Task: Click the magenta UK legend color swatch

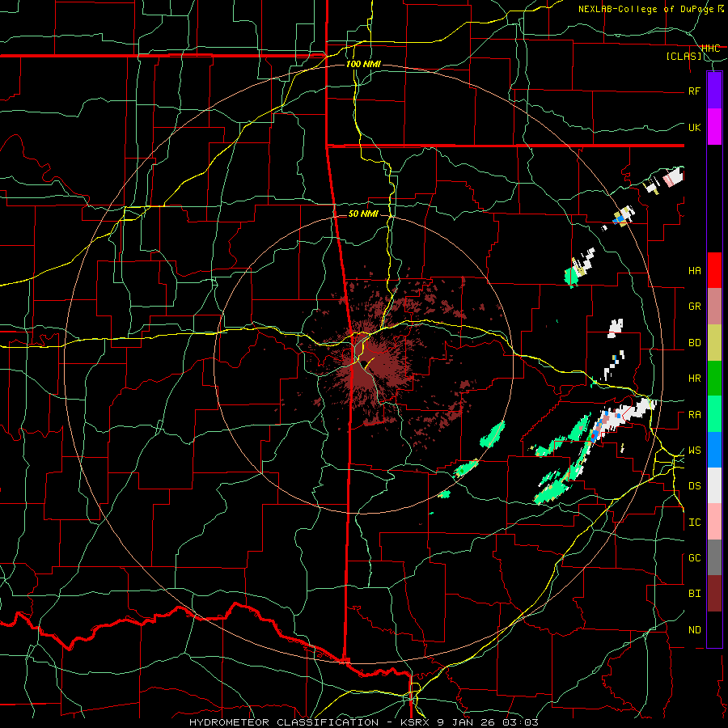Action: pos(714,127)
